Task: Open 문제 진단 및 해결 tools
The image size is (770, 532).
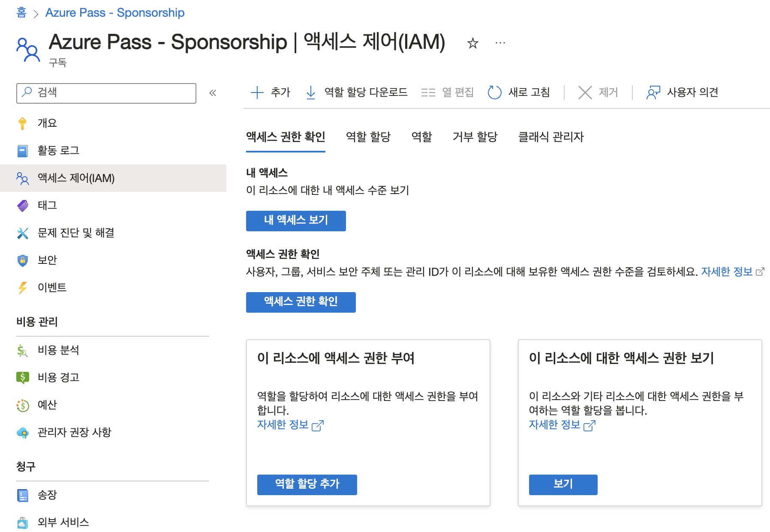Action: point(75,233)
